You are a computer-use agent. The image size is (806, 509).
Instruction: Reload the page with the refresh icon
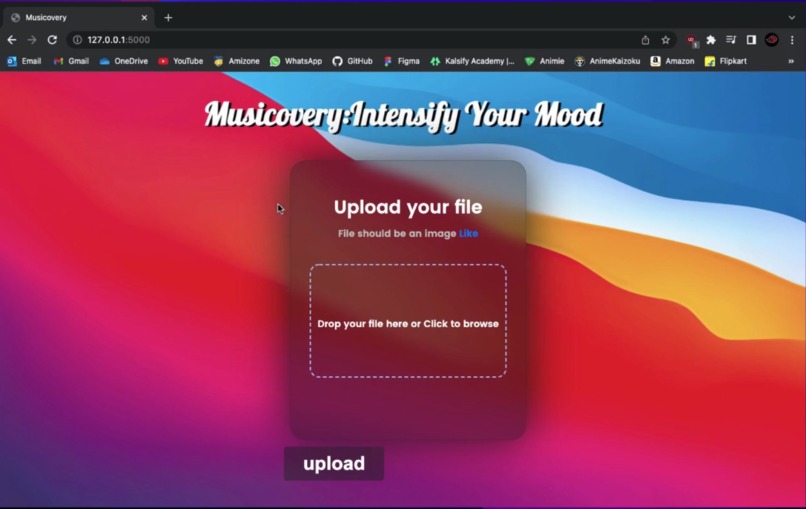(52, 40)
